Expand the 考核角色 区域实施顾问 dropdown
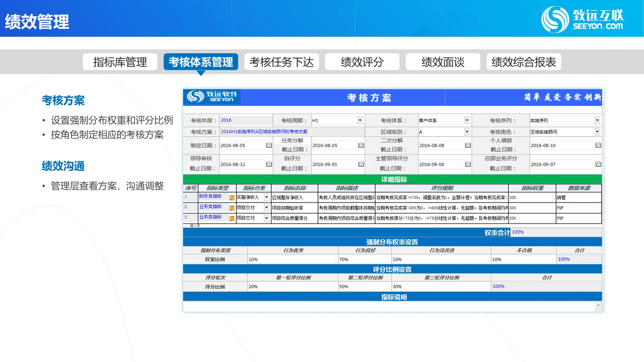 click(x=597, y=132)
